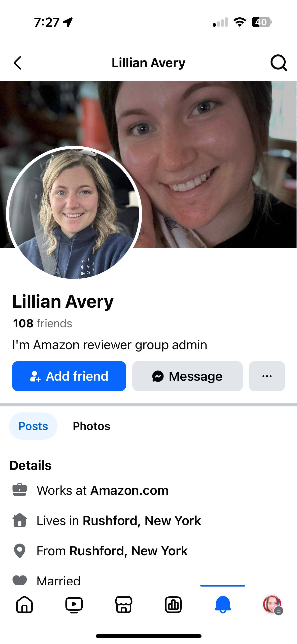Switch to the Photos tab
The width and height of the screenshot is (297, 644).
pos(91,426)
